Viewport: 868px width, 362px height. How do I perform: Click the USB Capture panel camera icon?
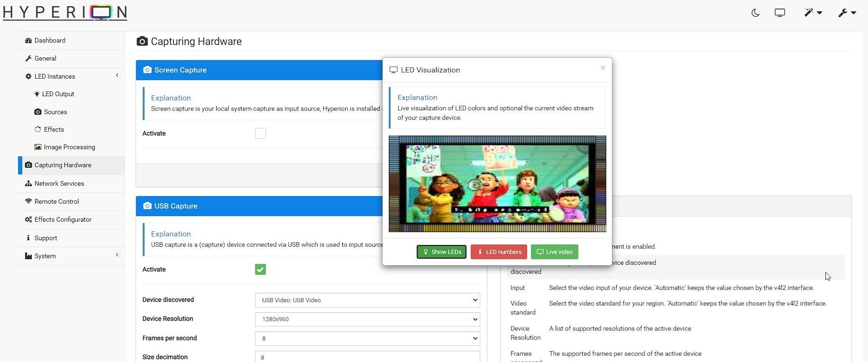147,206
